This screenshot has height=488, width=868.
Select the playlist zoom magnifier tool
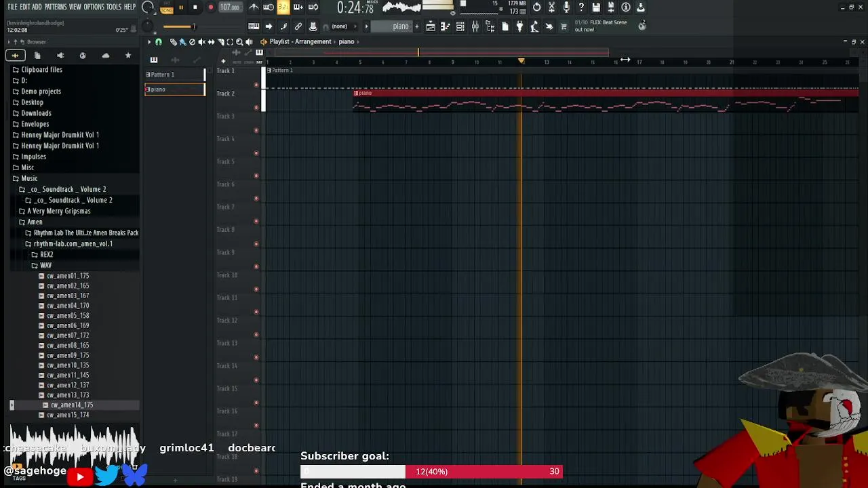click(239, 42)
